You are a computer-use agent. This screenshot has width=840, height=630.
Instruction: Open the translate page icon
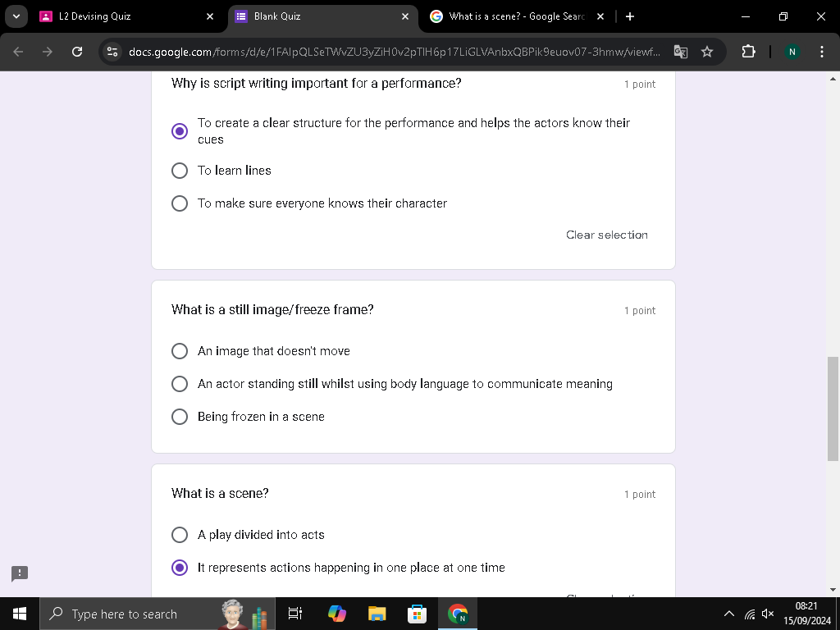tap(680, 52)
